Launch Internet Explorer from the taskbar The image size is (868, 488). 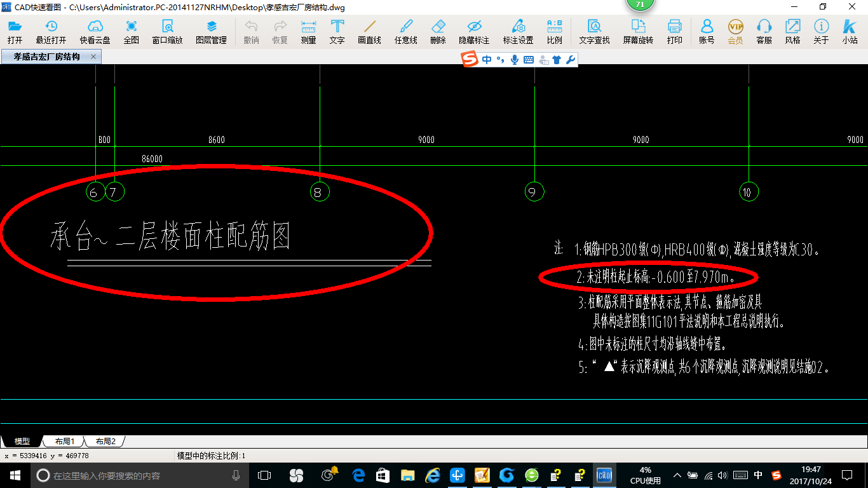(433, 475)
